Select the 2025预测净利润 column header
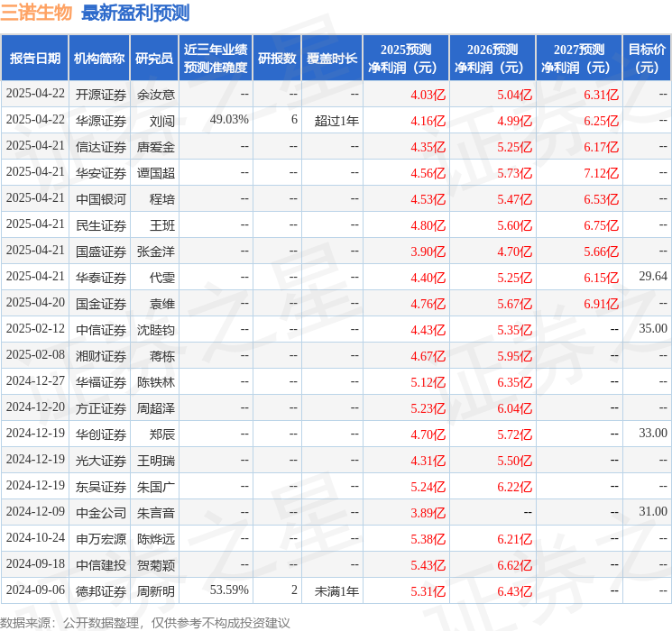 click(x=406, y=59)
